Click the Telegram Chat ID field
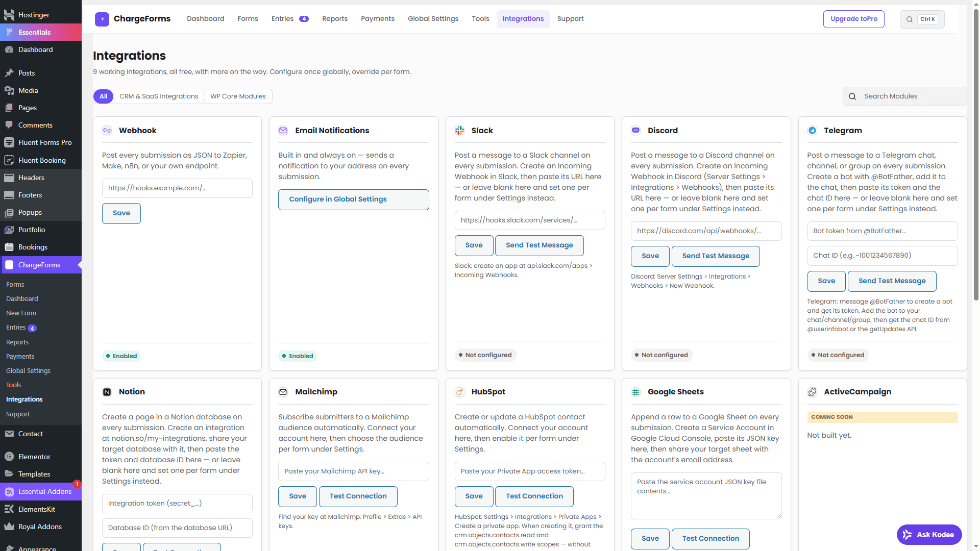Viewport: 980px width, 551px height. tap(882, 256)
